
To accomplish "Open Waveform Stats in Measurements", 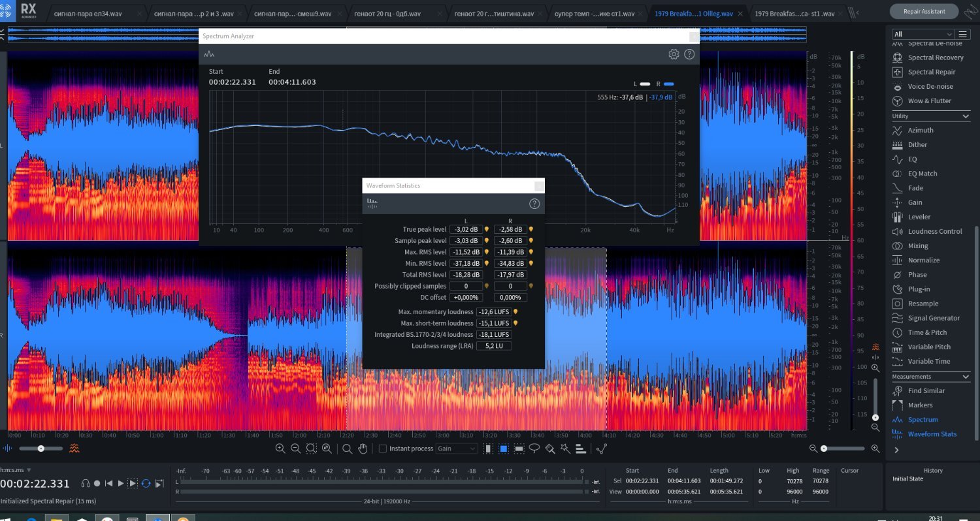I will [x=932, y=434].
